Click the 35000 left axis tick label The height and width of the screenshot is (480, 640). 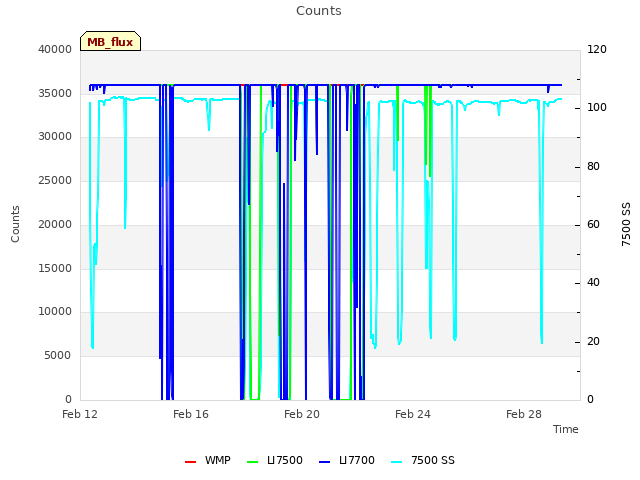coord(55,93)
